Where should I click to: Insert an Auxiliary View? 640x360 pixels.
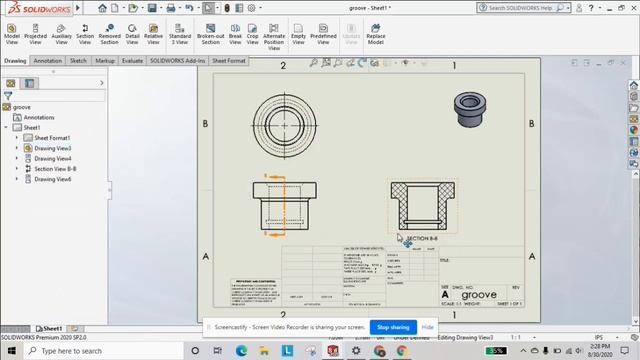[61, 33]
